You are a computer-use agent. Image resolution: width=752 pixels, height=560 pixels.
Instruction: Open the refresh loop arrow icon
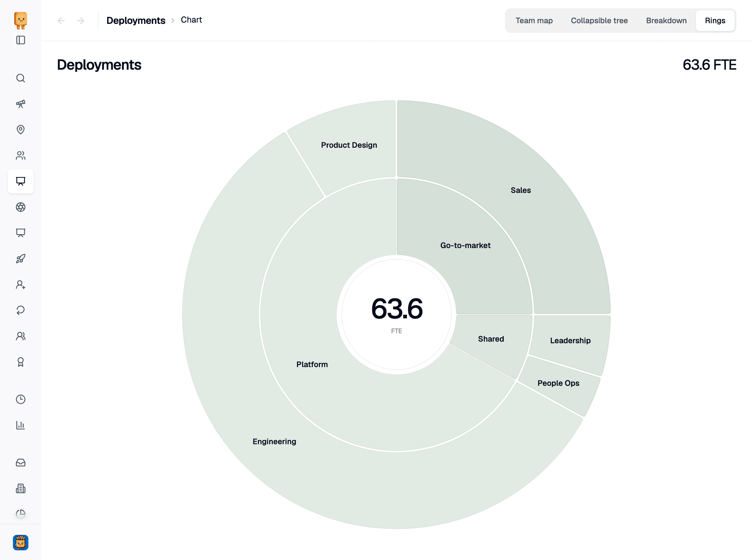pos(21,310)
